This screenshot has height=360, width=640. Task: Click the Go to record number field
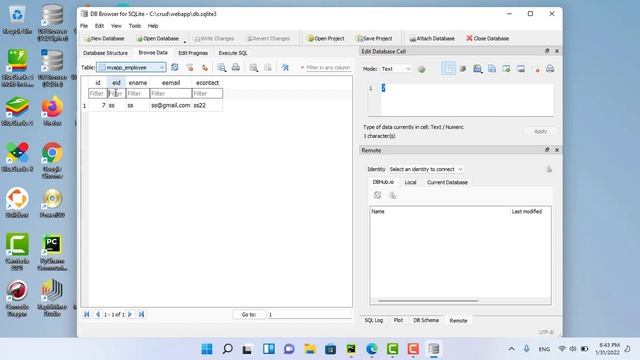tap(309, 315)
